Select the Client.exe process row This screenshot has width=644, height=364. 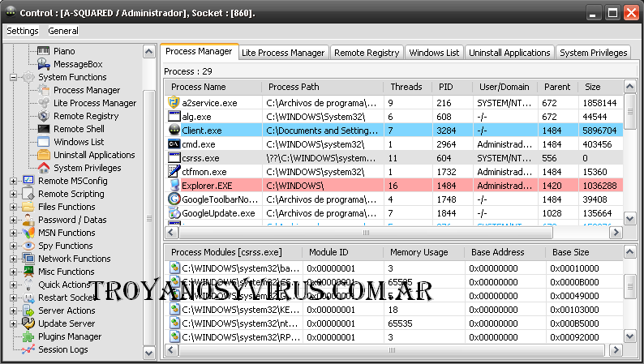click(394, 131)
